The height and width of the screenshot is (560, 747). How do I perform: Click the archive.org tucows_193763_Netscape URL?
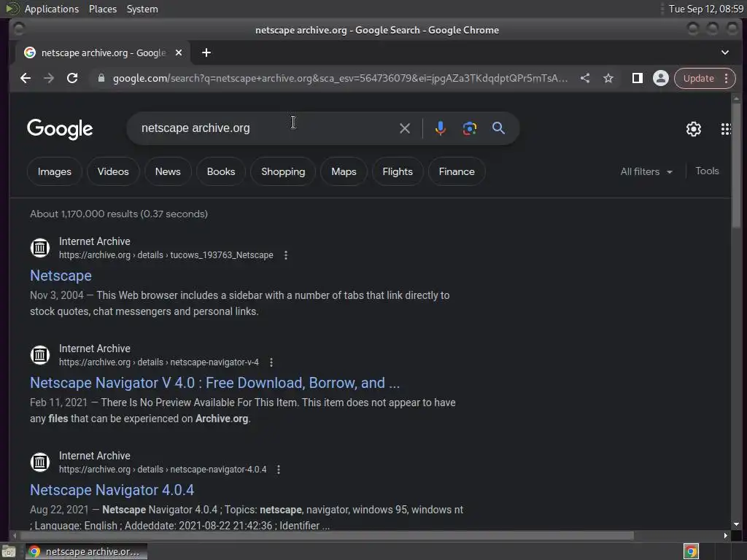pos(166,255)
